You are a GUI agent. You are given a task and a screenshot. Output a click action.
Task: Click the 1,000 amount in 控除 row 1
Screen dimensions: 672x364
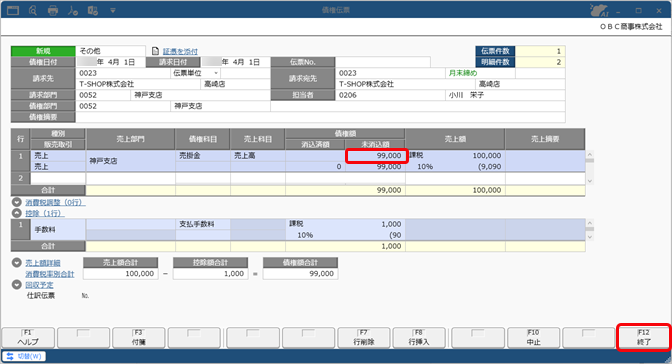tap(391, 224)
